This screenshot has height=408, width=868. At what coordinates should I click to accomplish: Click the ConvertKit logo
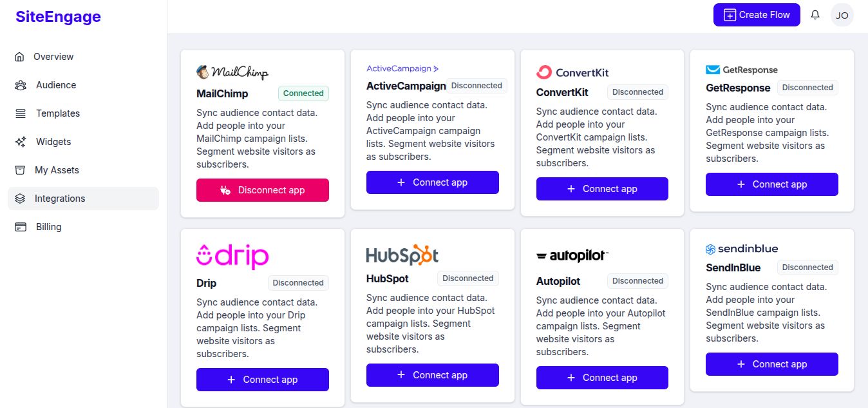[572, 72]
